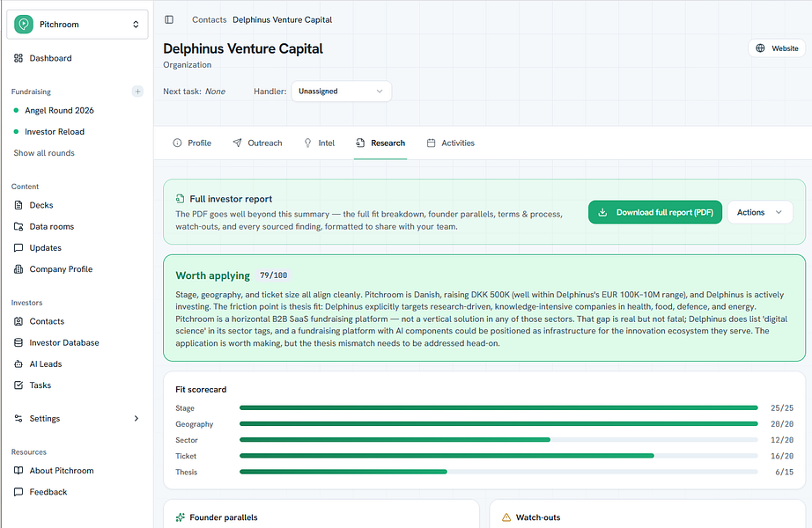Toggle the sidebar panel icon

pos(169,19)
